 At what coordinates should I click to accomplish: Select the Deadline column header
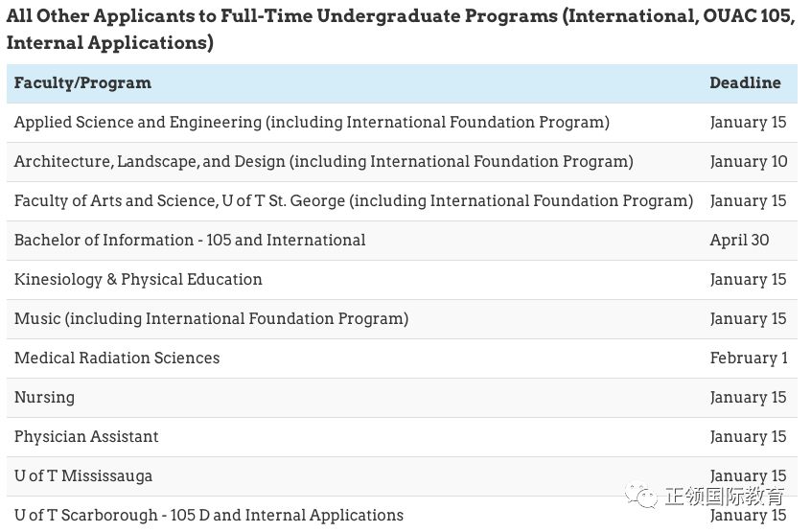click(x=745, y=82)
